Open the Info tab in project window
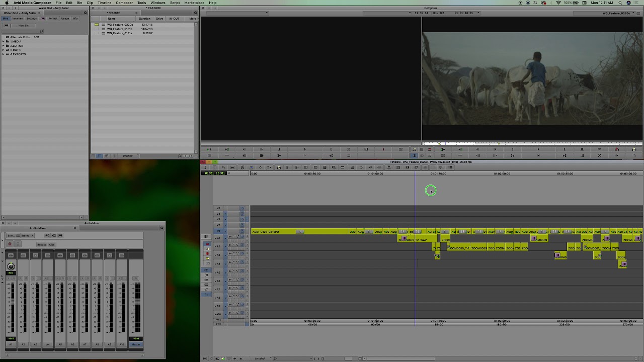 tap(75, 19)
